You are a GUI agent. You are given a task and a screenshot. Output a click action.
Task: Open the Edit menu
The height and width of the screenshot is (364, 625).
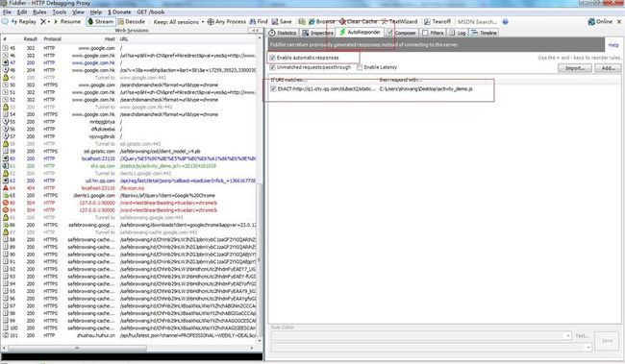pyautogui.click(x=22, y=12)
